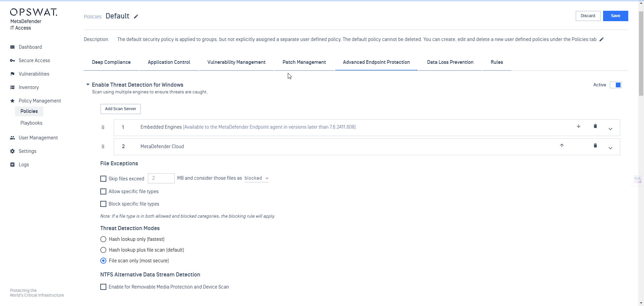Go back via Policies breadcrumb link
This screenshot has width=644, height=306.
(x=93, y=17)
